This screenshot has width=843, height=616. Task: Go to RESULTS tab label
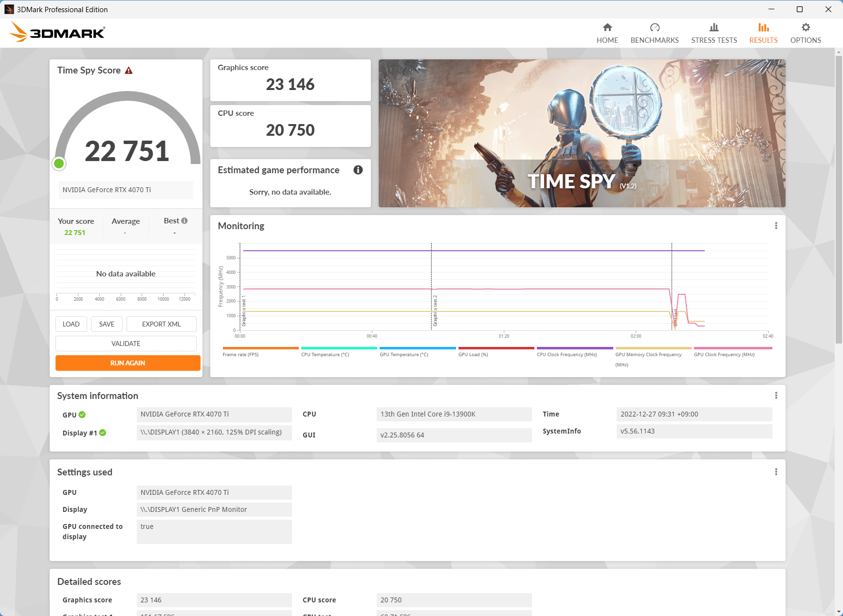click(763, 40)
